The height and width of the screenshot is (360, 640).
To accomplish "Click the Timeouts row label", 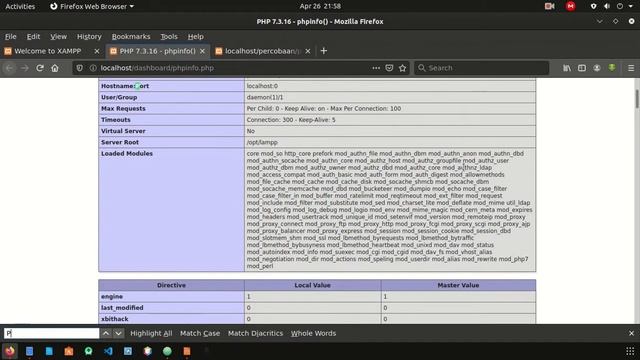I will click(x=116, y=120).
